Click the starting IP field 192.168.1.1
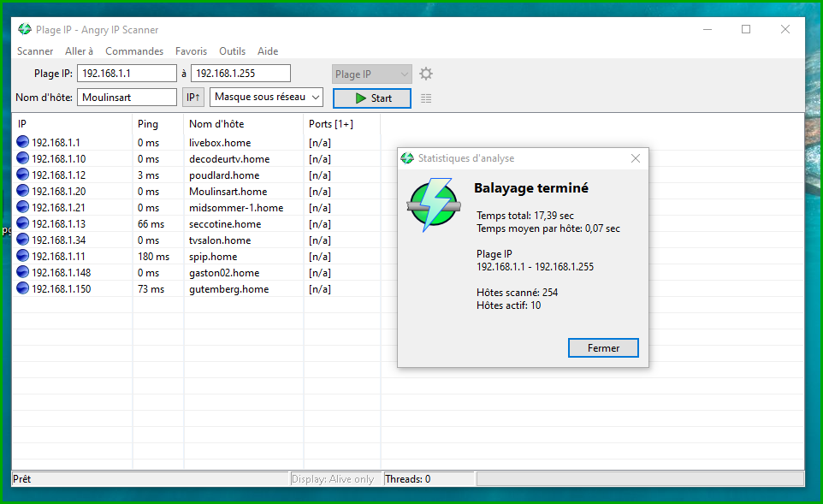Viewport: 823px width, 504px height. coord(127,74)
